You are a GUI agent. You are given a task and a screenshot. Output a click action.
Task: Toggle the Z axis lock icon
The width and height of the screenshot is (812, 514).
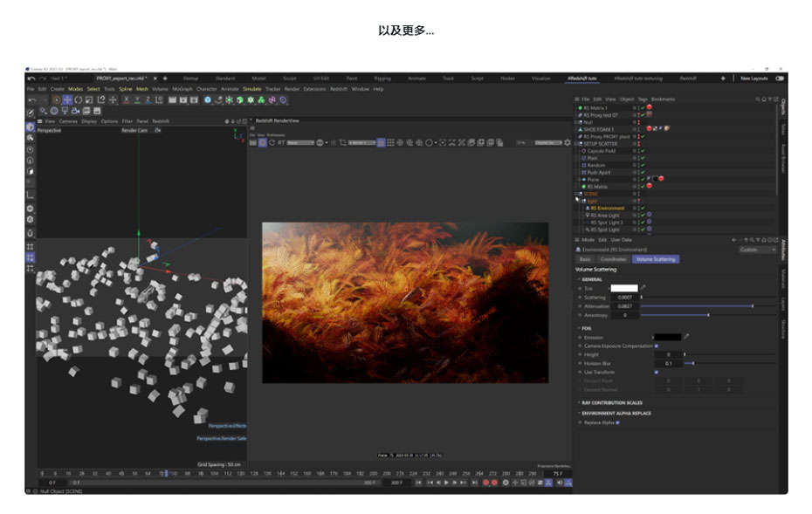(x=148, y=99)
